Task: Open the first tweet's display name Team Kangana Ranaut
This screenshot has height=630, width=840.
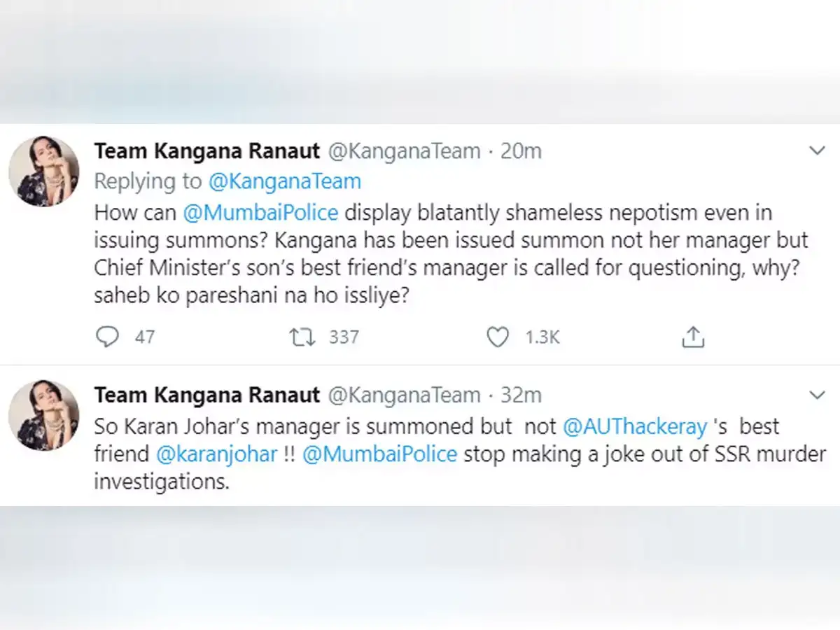Action: click(x=207, y=150)
